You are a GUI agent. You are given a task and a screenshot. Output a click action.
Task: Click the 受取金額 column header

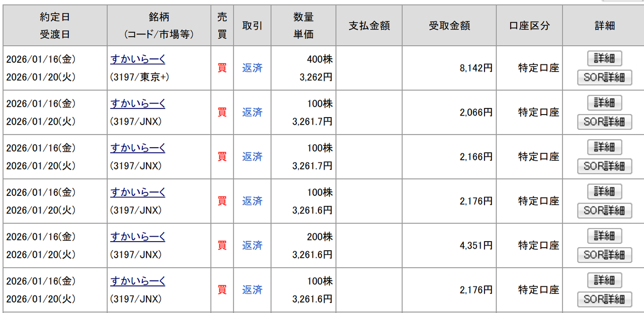tap(449, 26)
